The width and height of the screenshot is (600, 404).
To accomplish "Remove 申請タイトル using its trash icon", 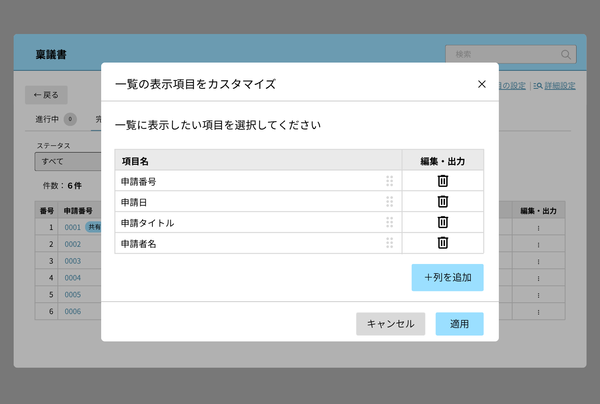I will [443, 222].
